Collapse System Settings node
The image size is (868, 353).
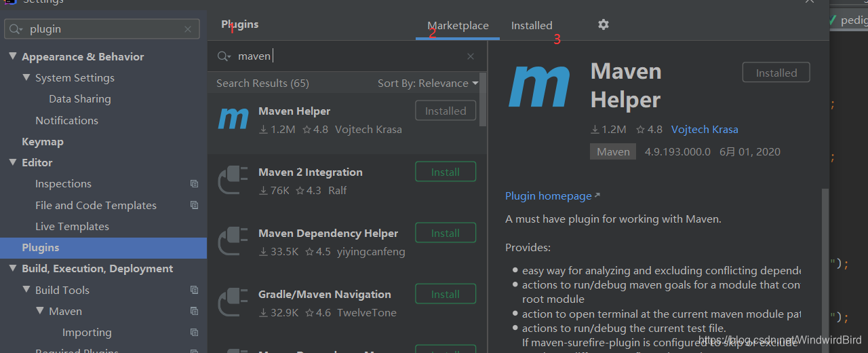click(26, 77)
